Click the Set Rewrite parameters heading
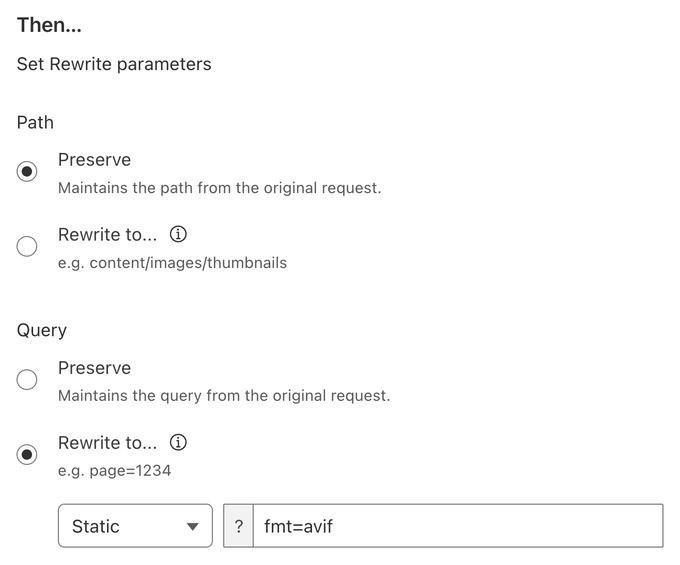Screen dimensions: 680x565 (114, 64)
